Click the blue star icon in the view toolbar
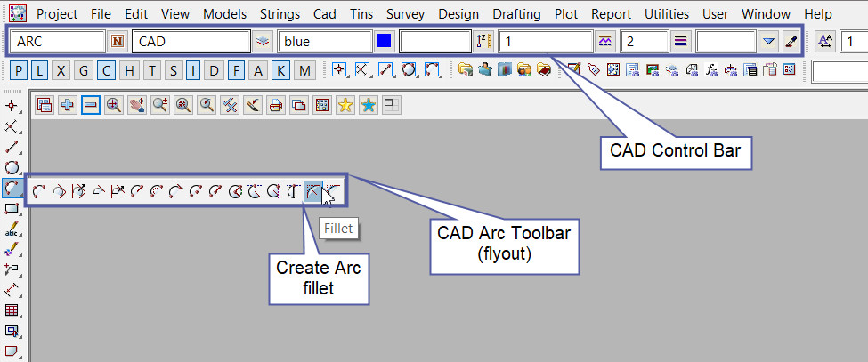Image resolution: width=868 pixels, height=362 pixels. pyautogui.click(x=369, y=104)
